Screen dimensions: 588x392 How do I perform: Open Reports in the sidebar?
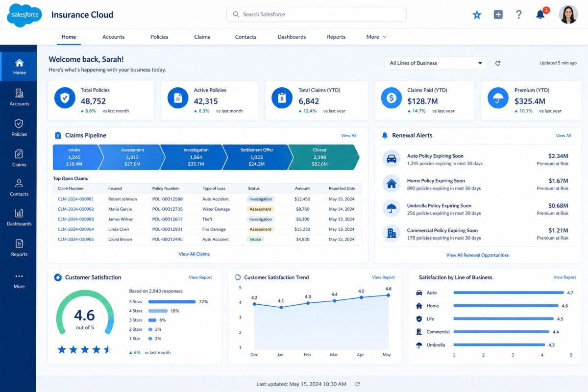click(x=19, y=247)
